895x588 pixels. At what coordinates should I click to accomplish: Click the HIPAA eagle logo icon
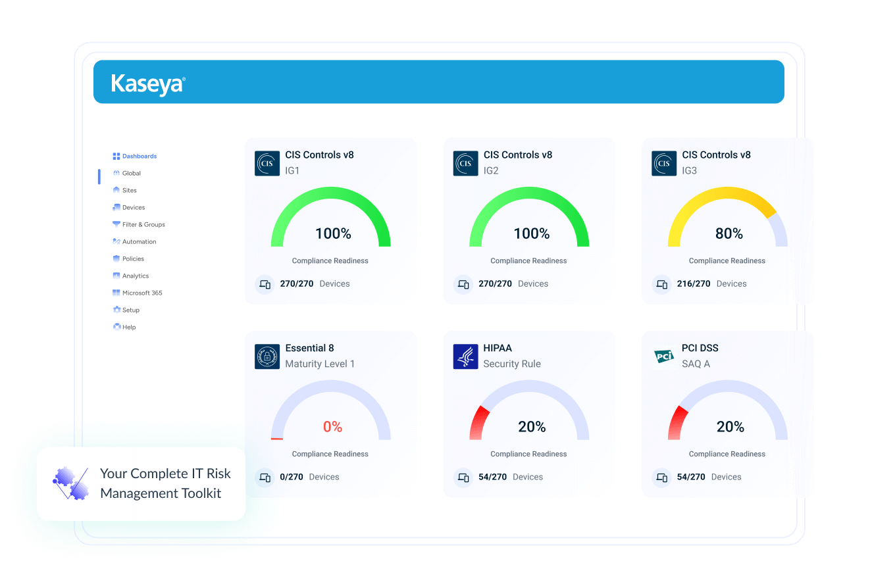click(466, 356)
